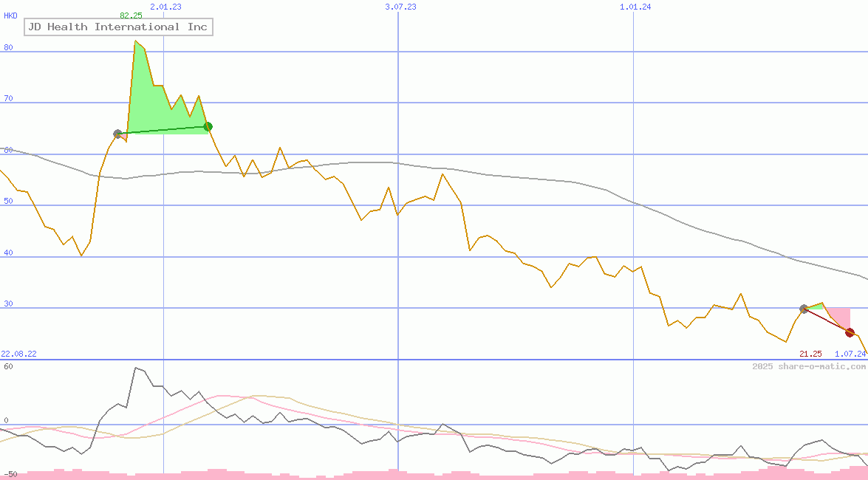Viewport: 868px width, 480px height.
Task: Click the dark red exit marker dot
Action: coord(850,333)
